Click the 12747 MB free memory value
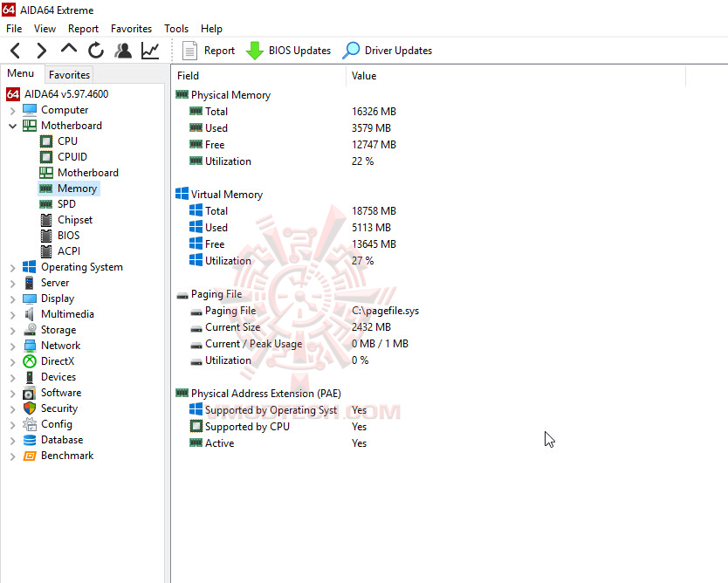Image resolution: width=728 pixels, height=583 pixels. point(374,145)
